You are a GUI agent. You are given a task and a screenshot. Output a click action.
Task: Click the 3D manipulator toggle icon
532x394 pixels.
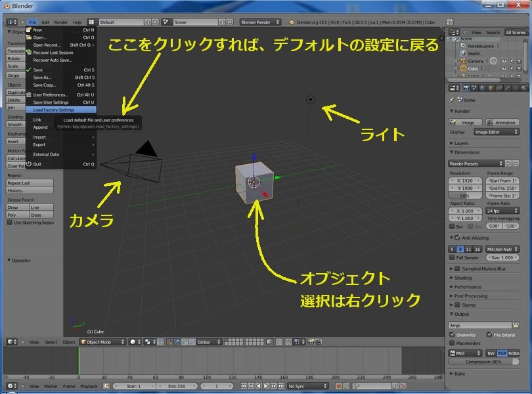tap(170, 342)
